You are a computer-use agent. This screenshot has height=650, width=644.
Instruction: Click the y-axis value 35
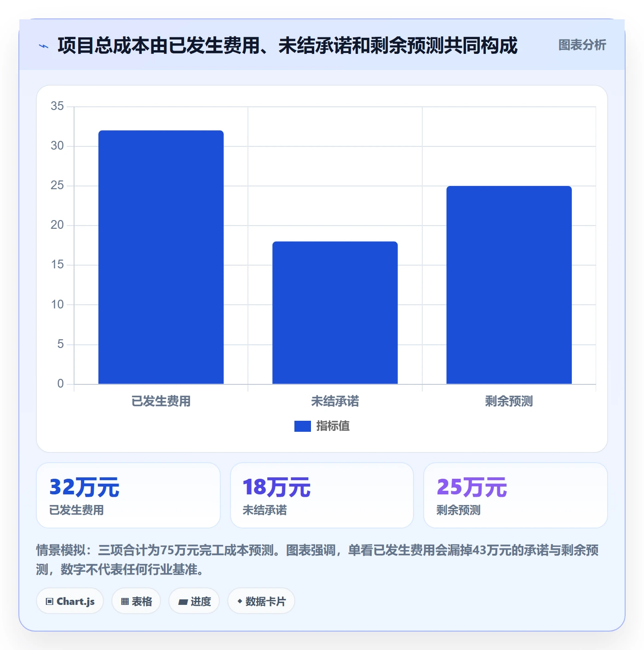(57, 106)
